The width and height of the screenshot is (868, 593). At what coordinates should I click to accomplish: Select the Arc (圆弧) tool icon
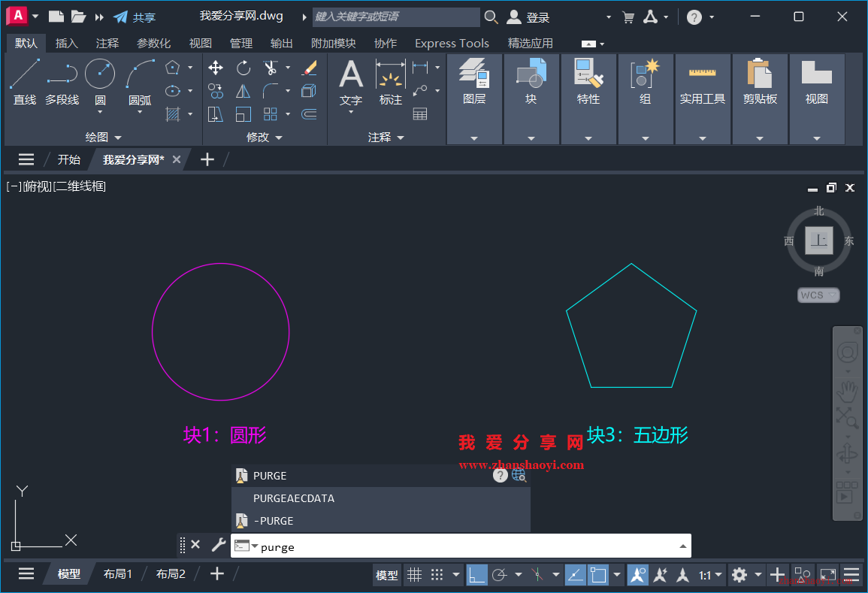(140, 74)
